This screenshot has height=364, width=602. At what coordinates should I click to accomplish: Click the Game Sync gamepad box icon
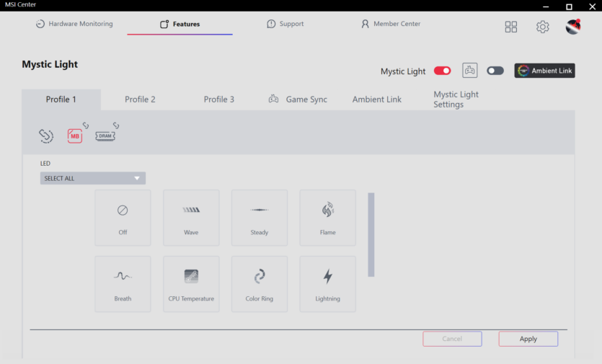(469, 71)
